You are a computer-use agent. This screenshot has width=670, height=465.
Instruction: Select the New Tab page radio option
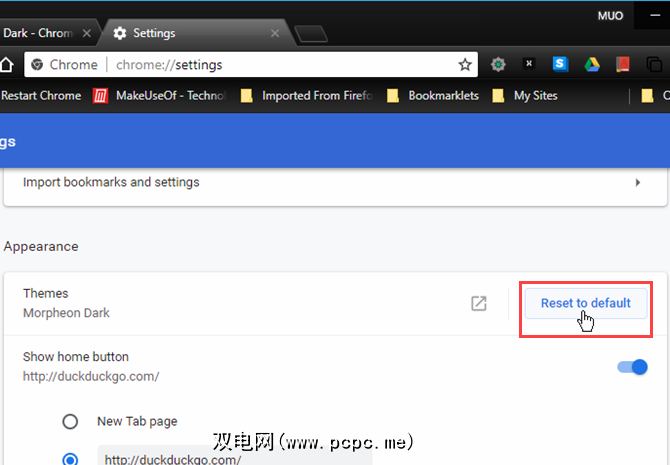70,421
